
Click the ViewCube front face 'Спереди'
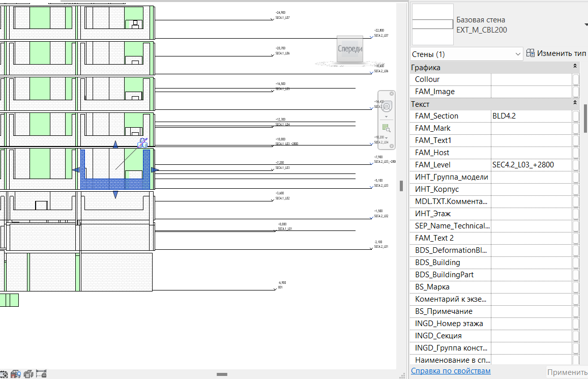pyautogui.click(x=350, y=49)
